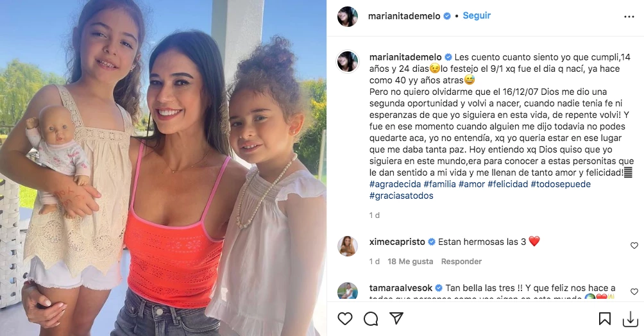The width and height of the screenshot is (644, 336).
Task: Select the posted photo of three people
Action: pos(164,168)
